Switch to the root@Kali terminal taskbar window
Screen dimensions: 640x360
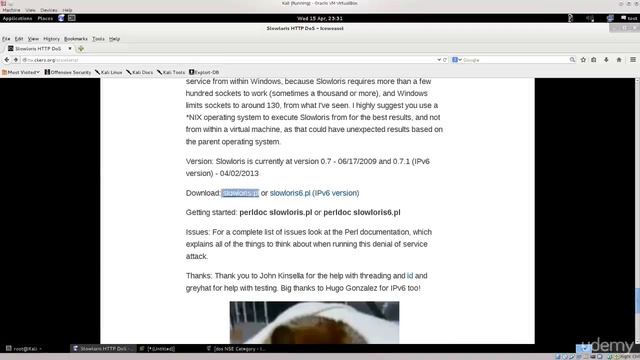click(x=24, y=349)
